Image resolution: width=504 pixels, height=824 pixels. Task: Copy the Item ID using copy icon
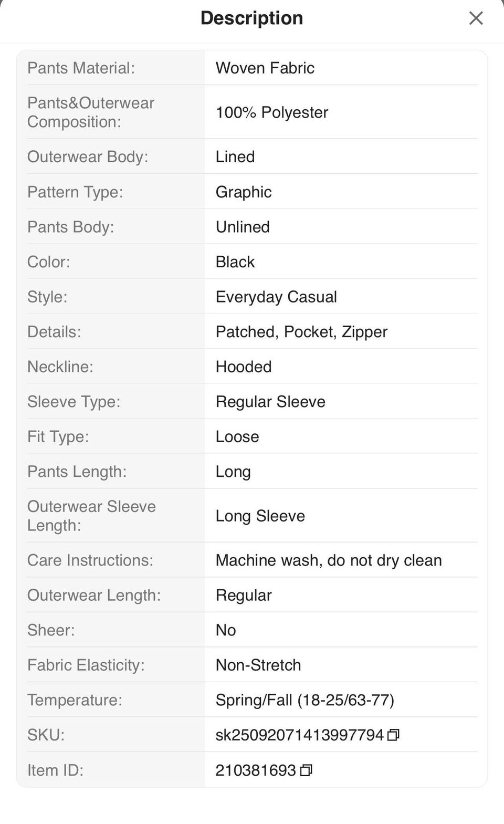pyautogui.click(x=306, y=770)
